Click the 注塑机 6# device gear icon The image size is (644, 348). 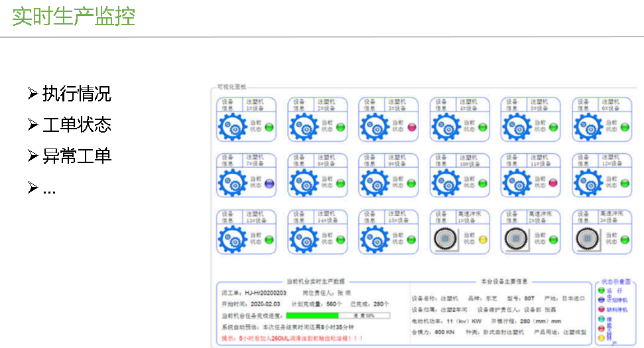(588, 126)
